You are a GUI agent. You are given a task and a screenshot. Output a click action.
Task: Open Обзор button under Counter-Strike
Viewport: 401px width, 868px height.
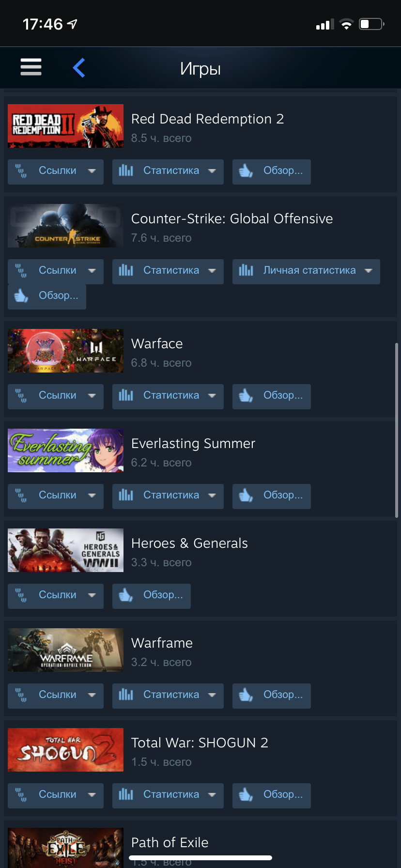(47, 296)
